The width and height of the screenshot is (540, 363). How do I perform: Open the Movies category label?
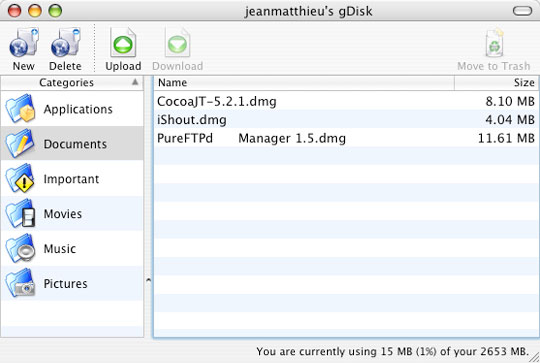[63, 214]
